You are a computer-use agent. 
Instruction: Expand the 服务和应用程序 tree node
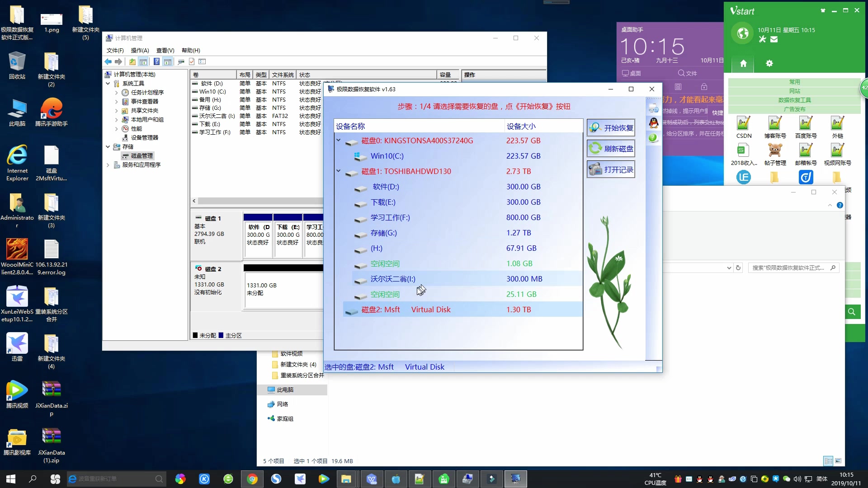(x=108, y=164)
